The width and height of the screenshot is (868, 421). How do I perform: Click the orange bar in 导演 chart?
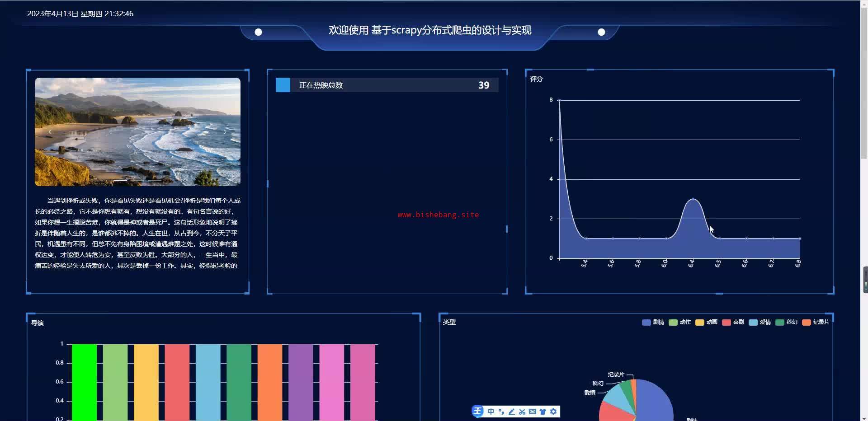tap(270, 383)
